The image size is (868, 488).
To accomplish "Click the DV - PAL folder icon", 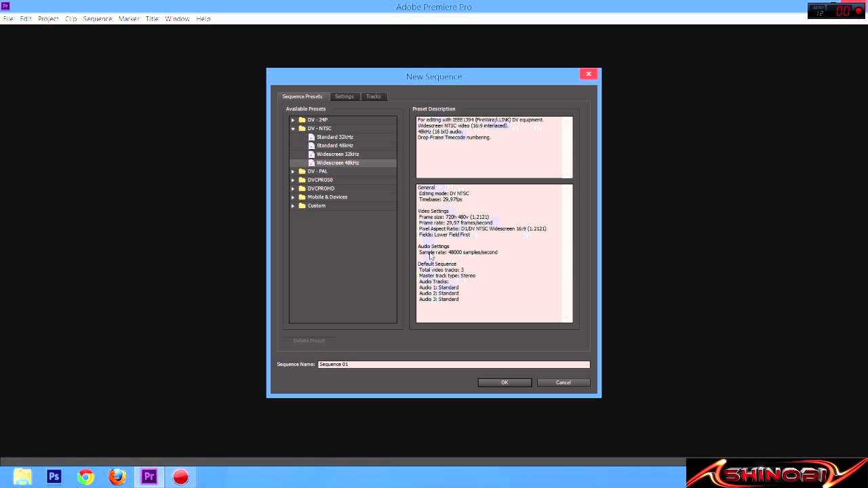I will [302, 171].
